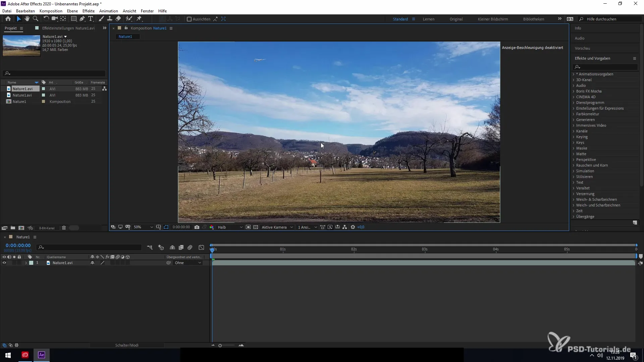644x362 pixels.
Task: Select the Puppet Pin tool
Action: click(x=139, y=19)
